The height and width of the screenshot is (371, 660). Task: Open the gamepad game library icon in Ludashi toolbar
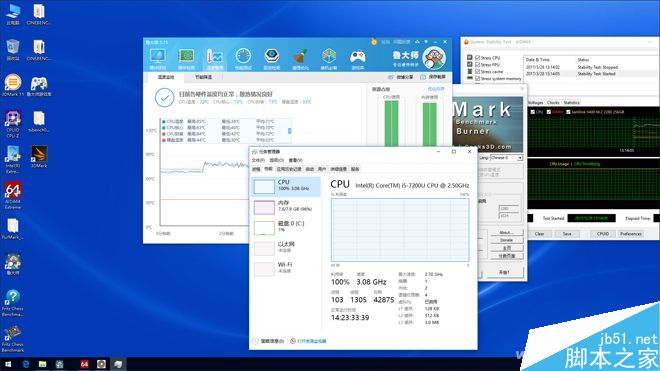coord(358,59)
